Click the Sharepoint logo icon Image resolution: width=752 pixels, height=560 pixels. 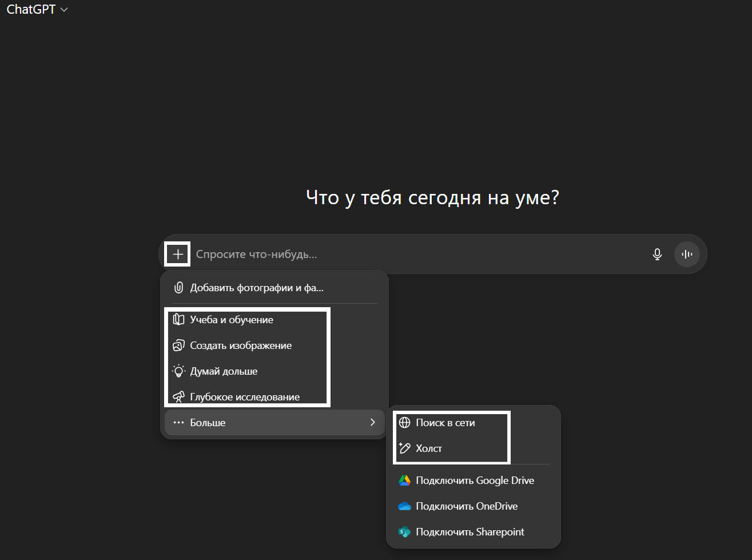pos(404,532)
